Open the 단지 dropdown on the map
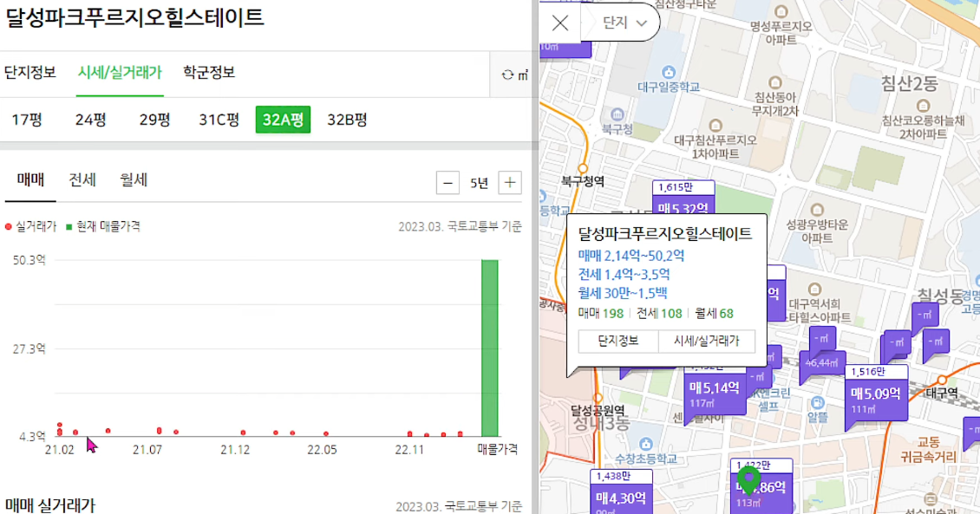Screen dimensions: 980x514 (x=624, y=23)
